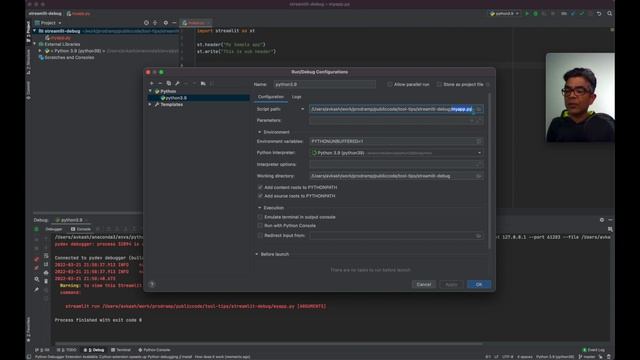Pin tab icon in Debug sidebar
The image size is (640, 360).
click(x=36, y=289)
